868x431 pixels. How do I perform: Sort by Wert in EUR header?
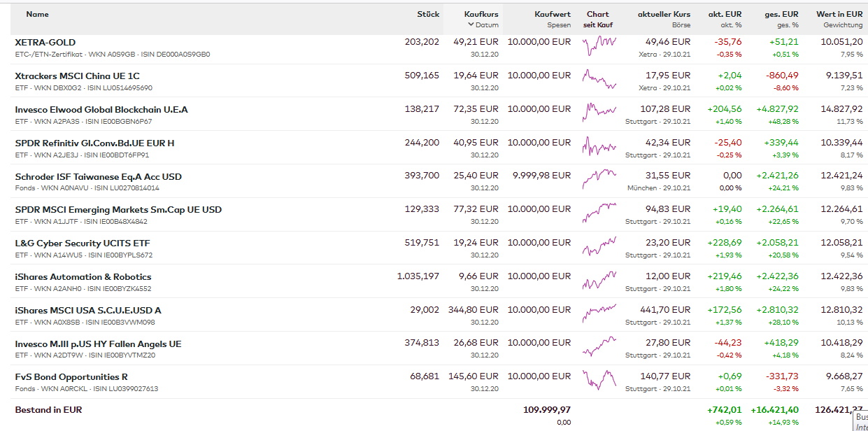(x=839, y=14)
